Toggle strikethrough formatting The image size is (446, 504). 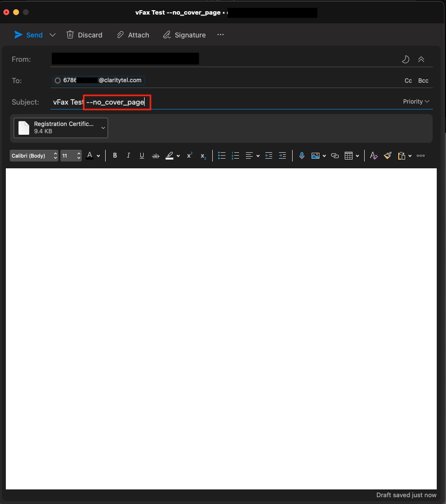pyautogui.click(x=155, y=156)
